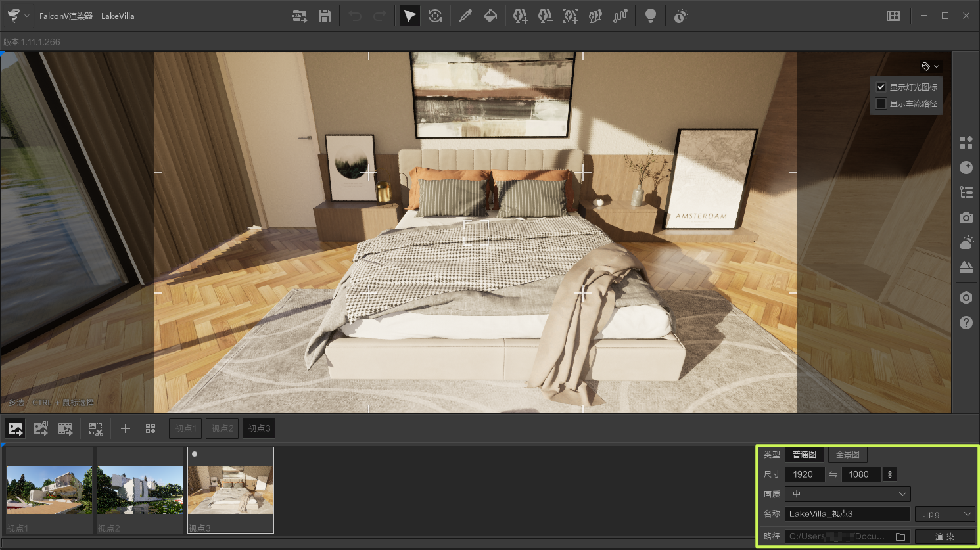Click the export EXE package icon
Viewport: 980px width, 550px height.
[299, 16]
